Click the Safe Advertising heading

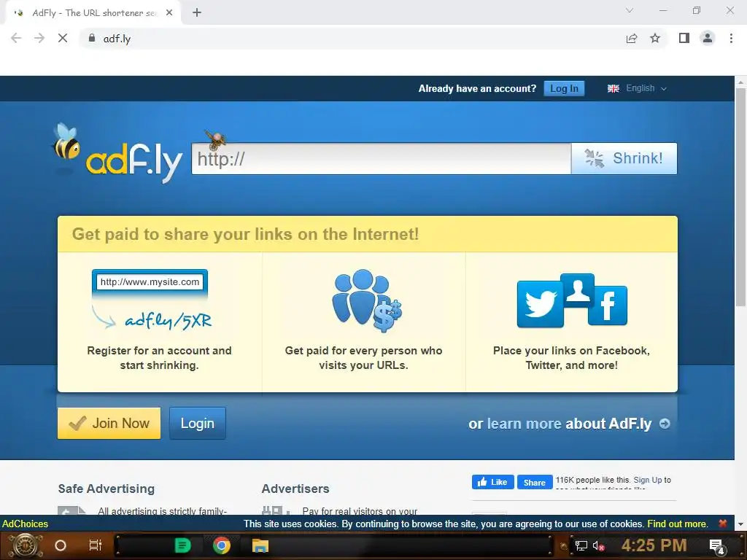[107, 489]
